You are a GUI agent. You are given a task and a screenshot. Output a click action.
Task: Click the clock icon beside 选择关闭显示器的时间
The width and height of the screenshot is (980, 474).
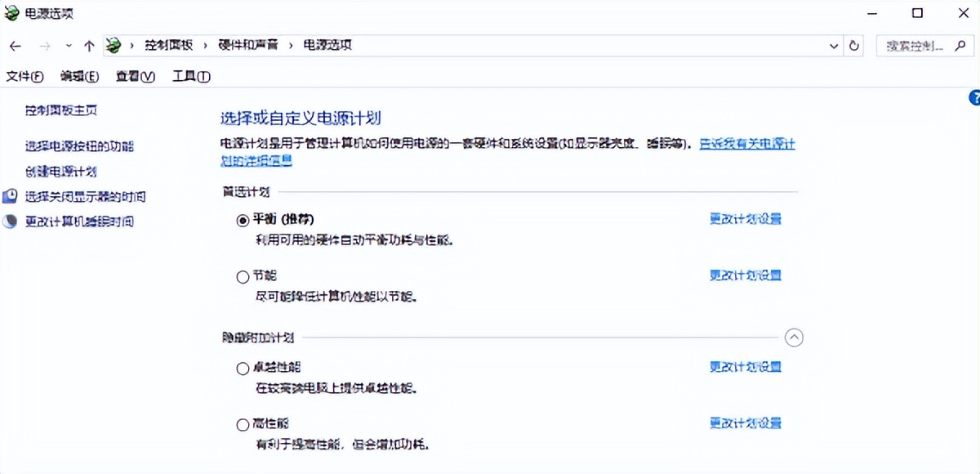[x=10, y=196]
